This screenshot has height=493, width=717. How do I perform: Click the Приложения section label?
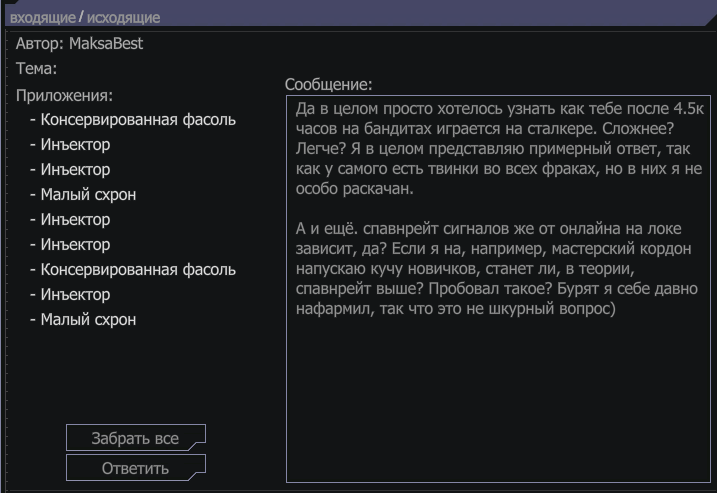pyautogui.click(x=65, y=95)
